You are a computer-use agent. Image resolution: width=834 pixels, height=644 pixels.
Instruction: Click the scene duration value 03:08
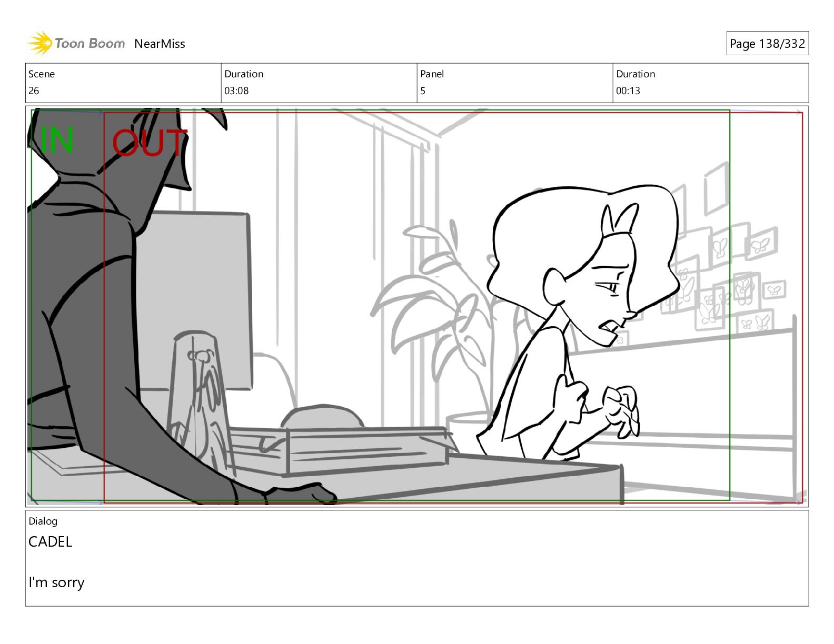pyautogui.click(x=236, y=90)
